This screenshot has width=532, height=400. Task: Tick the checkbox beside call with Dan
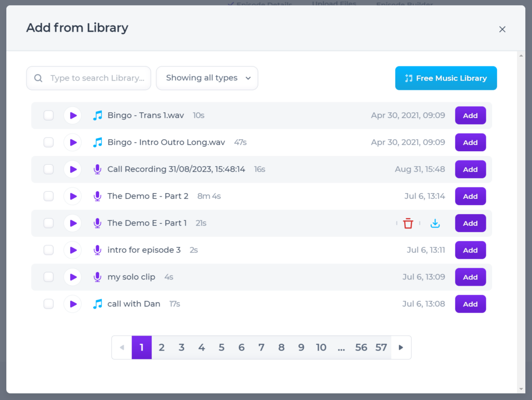48,304
